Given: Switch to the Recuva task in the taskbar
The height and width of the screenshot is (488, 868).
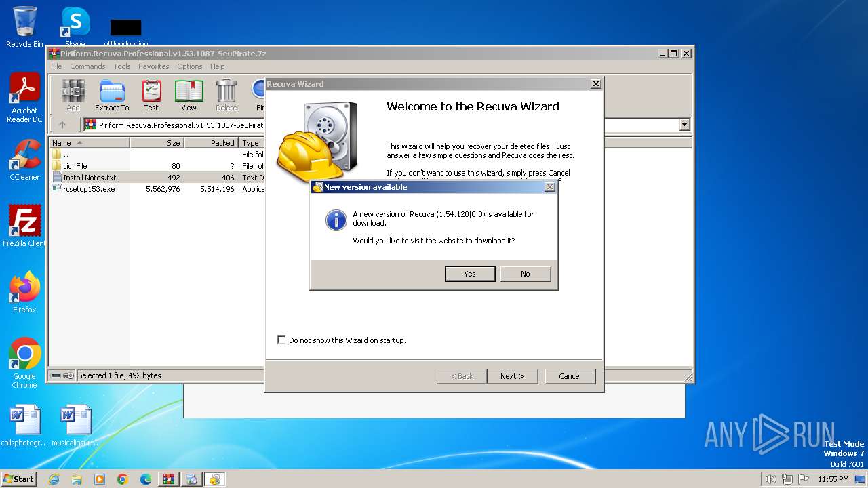Looking at the screenshot, I should (215, 479).
